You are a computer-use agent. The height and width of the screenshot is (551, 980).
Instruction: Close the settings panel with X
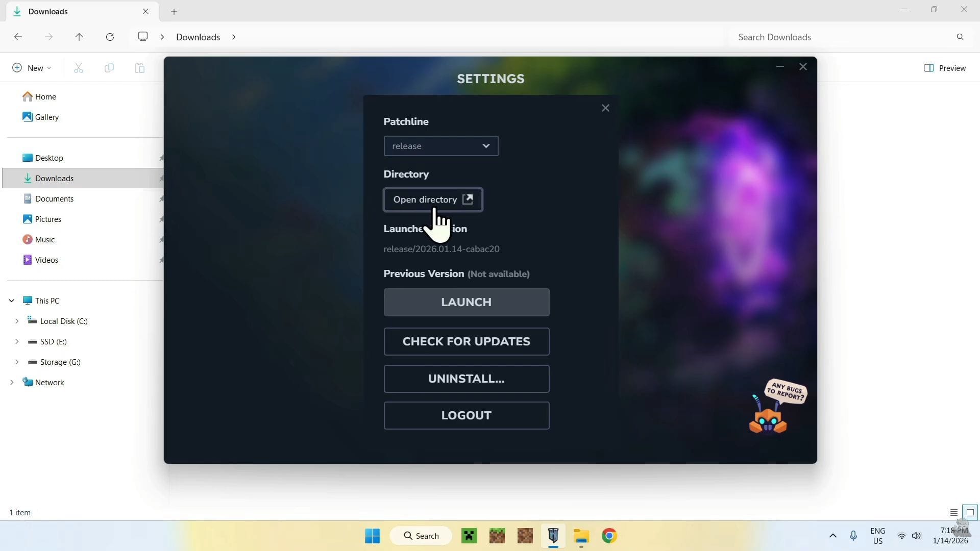[x=605, y=108]
